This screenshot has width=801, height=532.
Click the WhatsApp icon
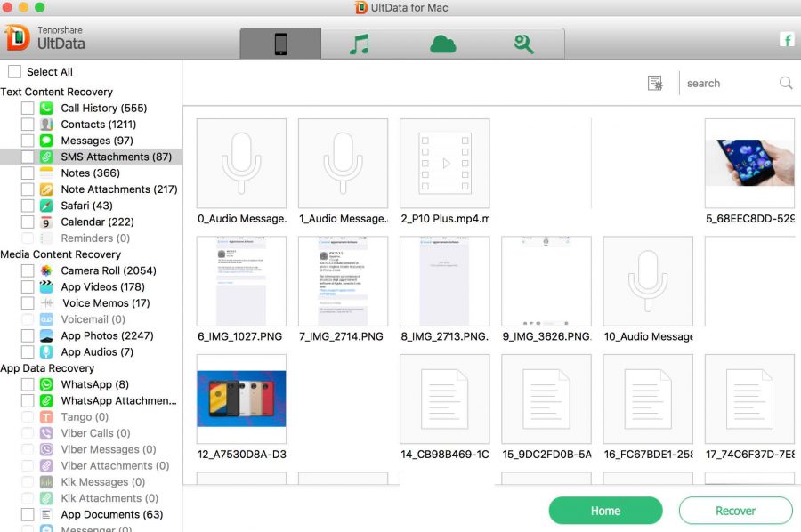[x=46, y=384]
